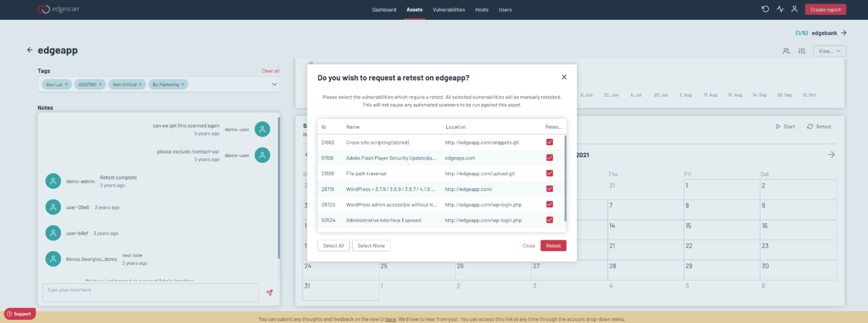Viewport: 868px width, 323px height.
Task: Uncheck Cross-site scripting (stored) vulnerability
Action: coord(549,143)
